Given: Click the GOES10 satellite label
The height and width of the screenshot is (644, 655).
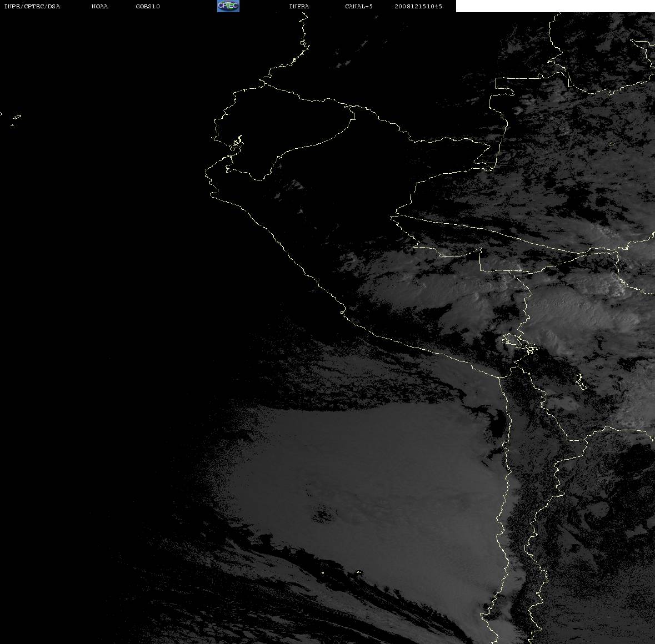Looking at the screenshot, I should 147,6.
